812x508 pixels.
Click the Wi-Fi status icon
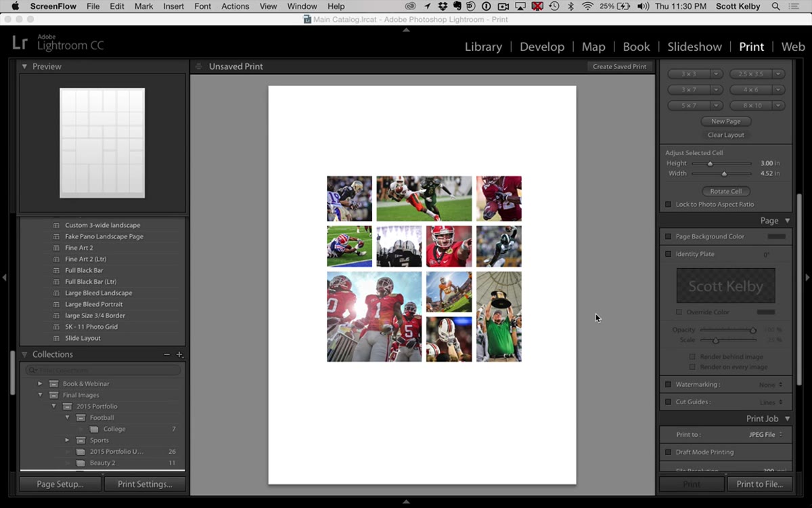(587, 6)
